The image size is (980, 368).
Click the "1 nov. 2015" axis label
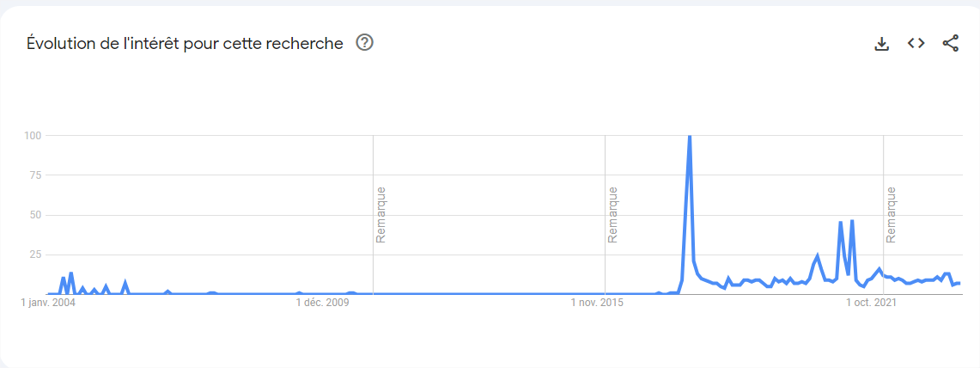[x=600, y=304]
